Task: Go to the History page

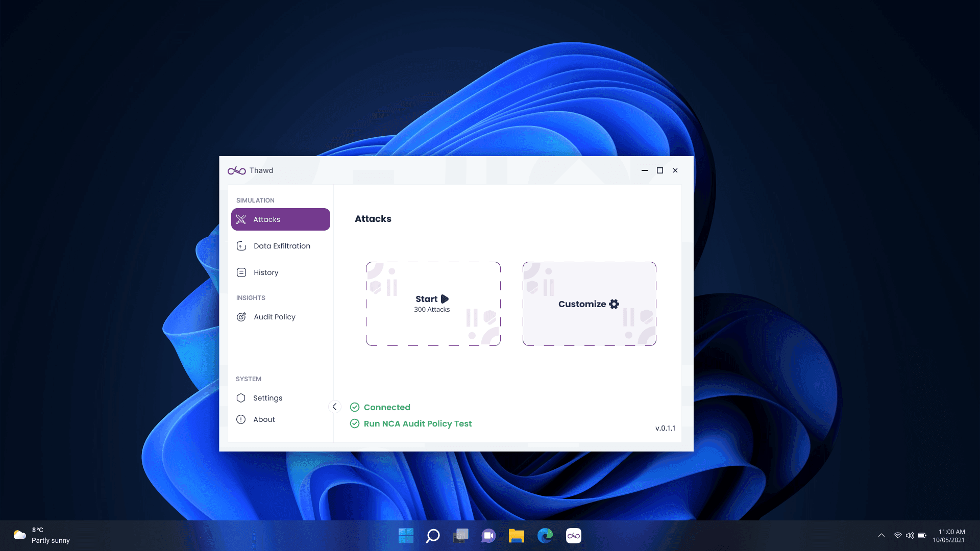Action: [281, 272]
